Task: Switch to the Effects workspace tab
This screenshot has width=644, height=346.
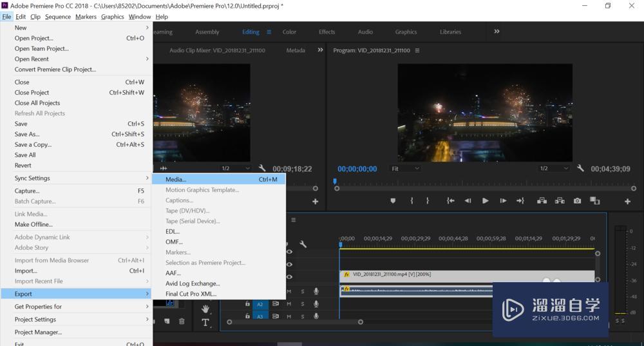Action: point(327,32)
